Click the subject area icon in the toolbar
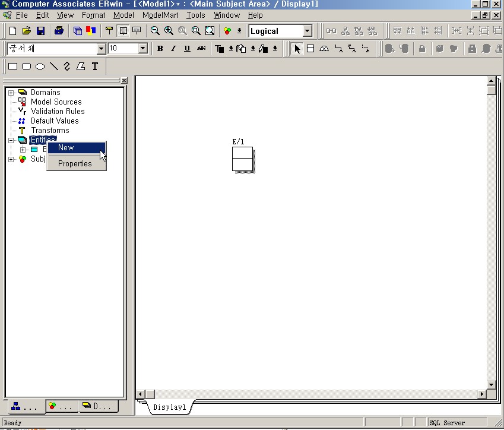Viewport: 504px width, 430px height. (x=227, y=31)
